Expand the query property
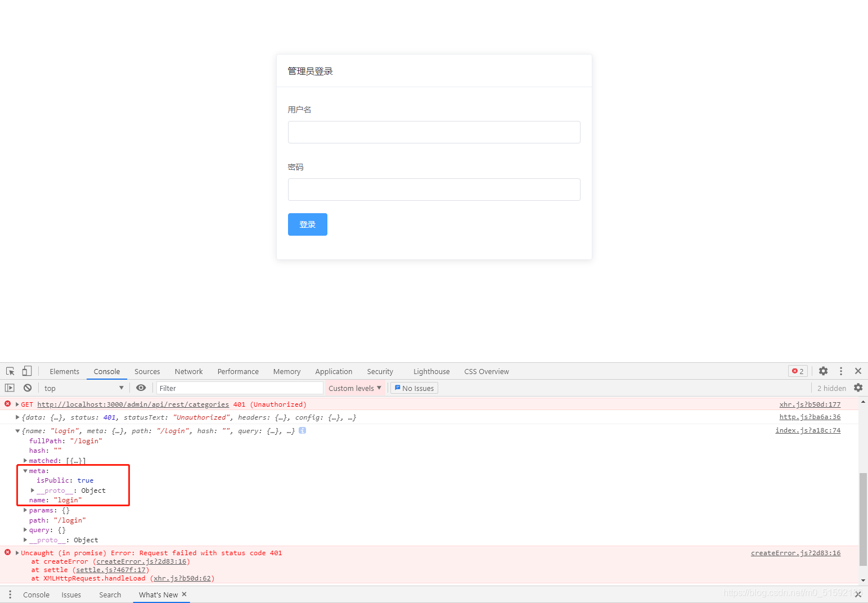868x603 pixels. coord(25,530)
